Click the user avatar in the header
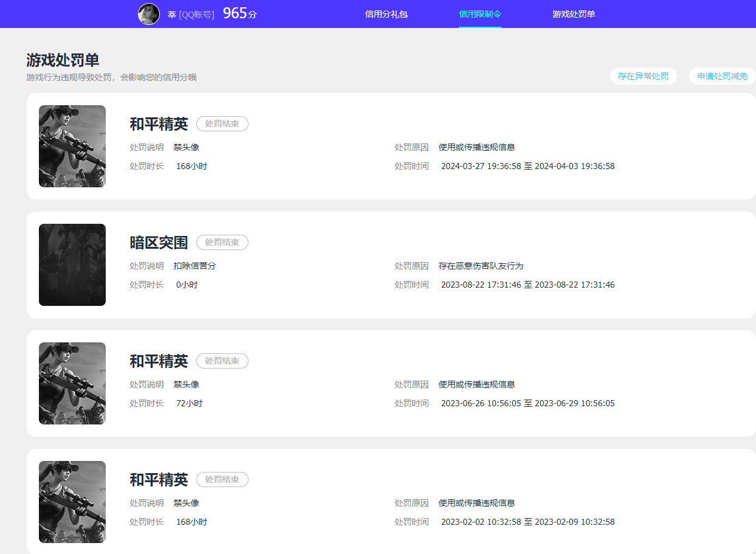Screen dimensions: 756x554 [x=149, y=14]
